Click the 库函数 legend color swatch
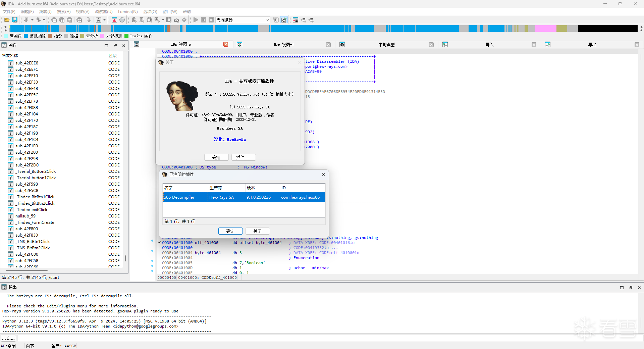This screenshot has width=644, height=349. [x=6, y=36]
